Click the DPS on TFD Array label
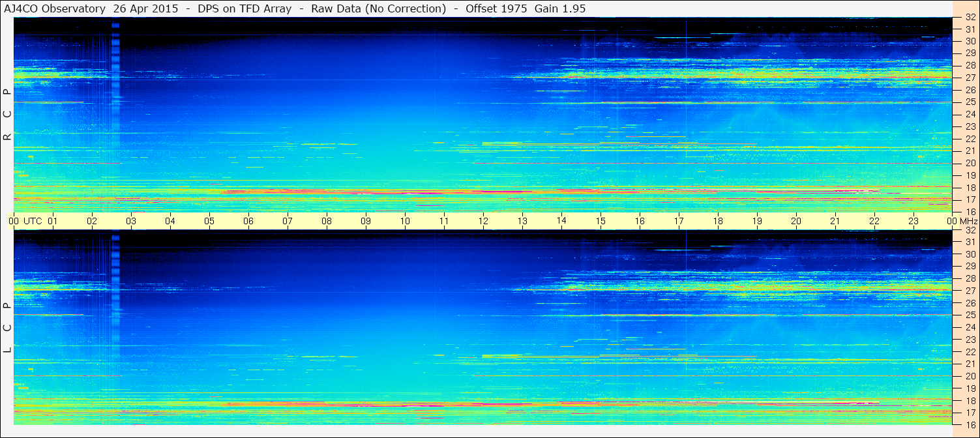This screenshot has height=438, width=980. [245, 8]
